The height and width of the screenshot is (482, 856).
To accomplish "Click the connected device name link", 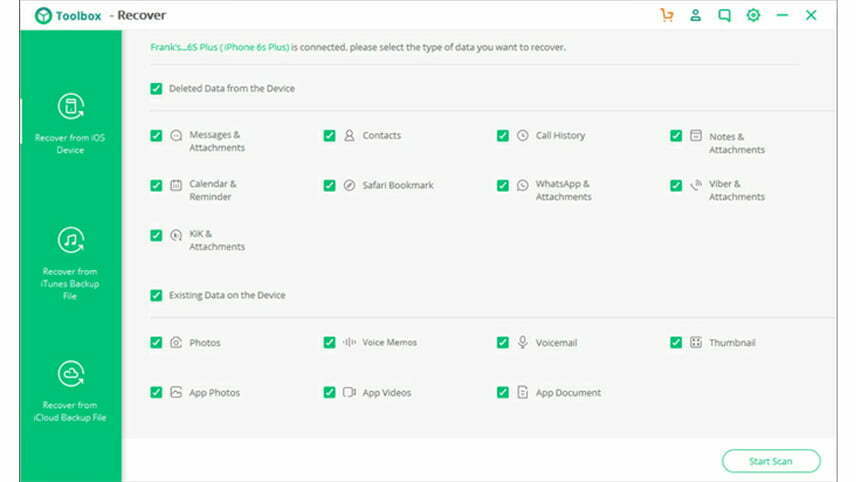I will (219, 47).
